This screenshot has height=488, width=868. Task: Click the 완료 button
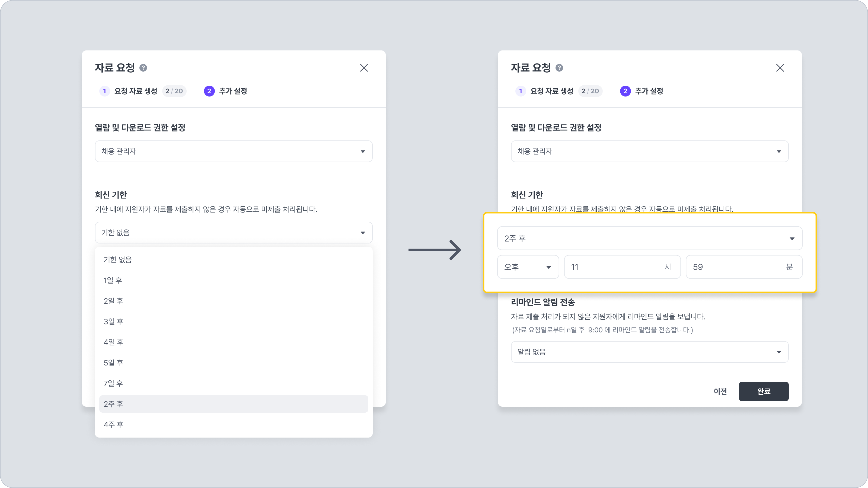[x=764, y=391]
